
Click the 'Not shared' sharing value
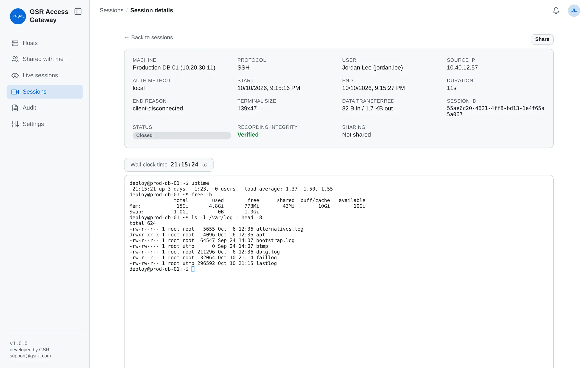(356, 135)
